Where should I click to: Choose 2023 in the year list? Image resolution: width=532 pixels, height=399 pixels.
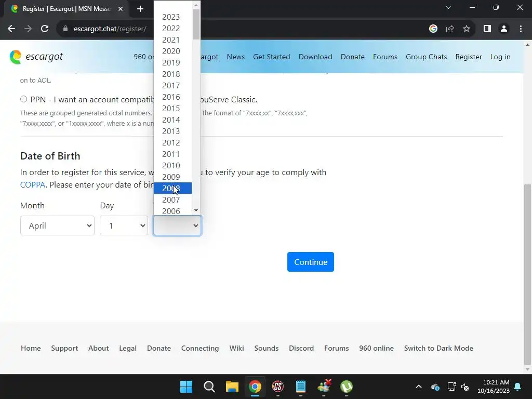point(172,17)
